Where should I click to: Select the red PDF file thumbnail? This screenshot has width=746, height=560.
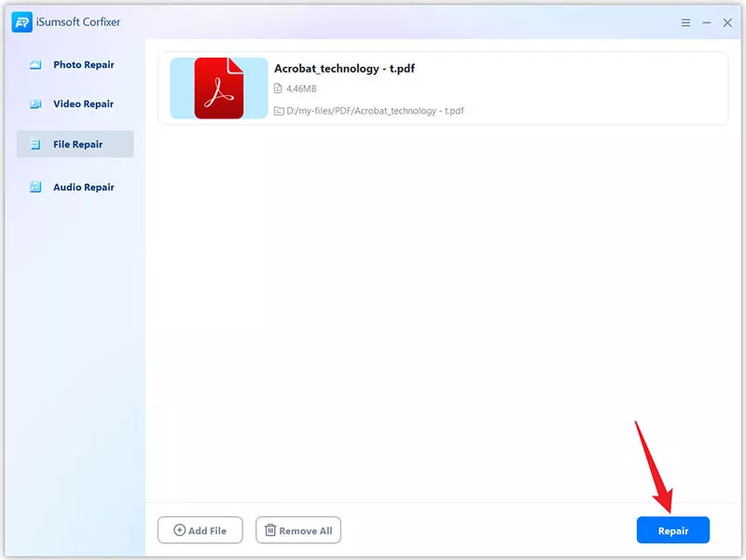pyautogui.click(x=219, y=89)
